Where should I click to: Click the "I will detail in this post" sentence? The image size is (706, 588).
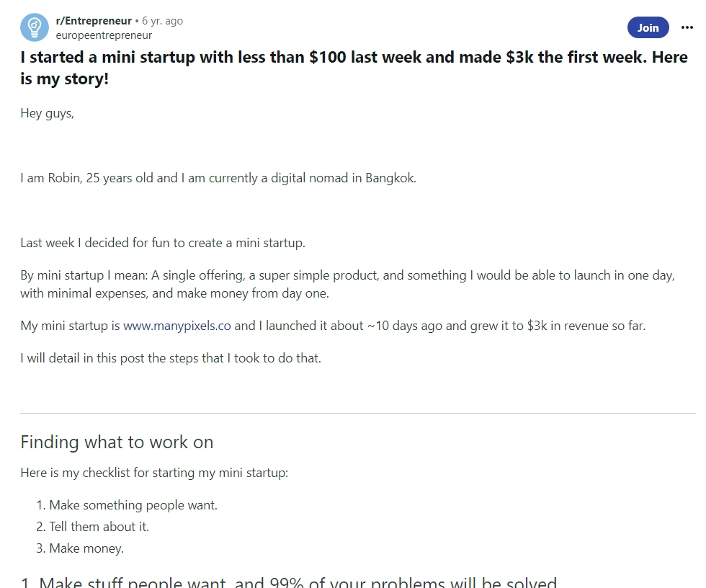click(170, 357)
